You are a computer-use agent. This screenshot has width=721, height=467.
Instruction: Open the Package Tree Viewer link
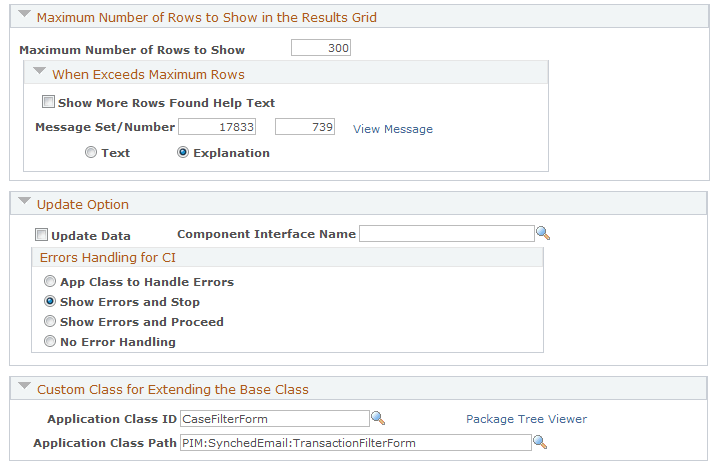tap(526, 419)
